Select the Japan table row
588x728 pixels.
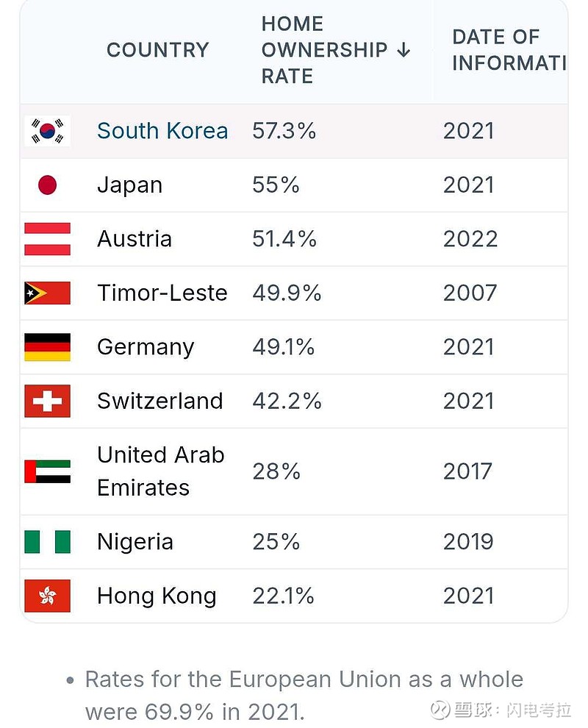(294, 185)
